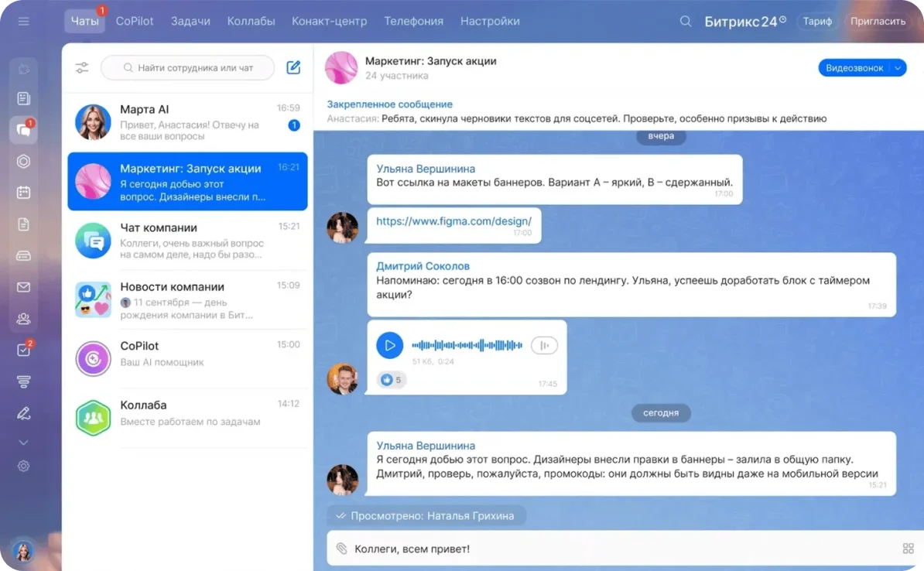Open the documents sidebar icon
Viewport: 924px width, 571px height.
(23, 224)
